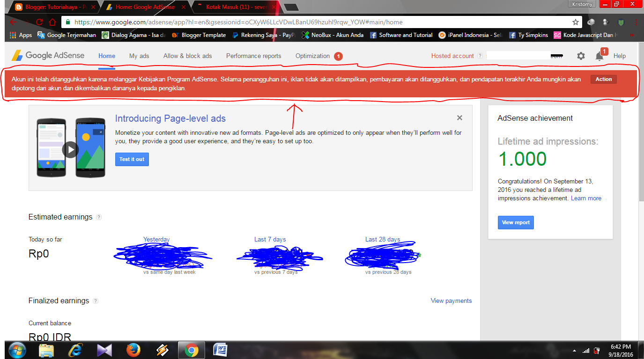Show hidden system tray icons

(x=575, y=351)
